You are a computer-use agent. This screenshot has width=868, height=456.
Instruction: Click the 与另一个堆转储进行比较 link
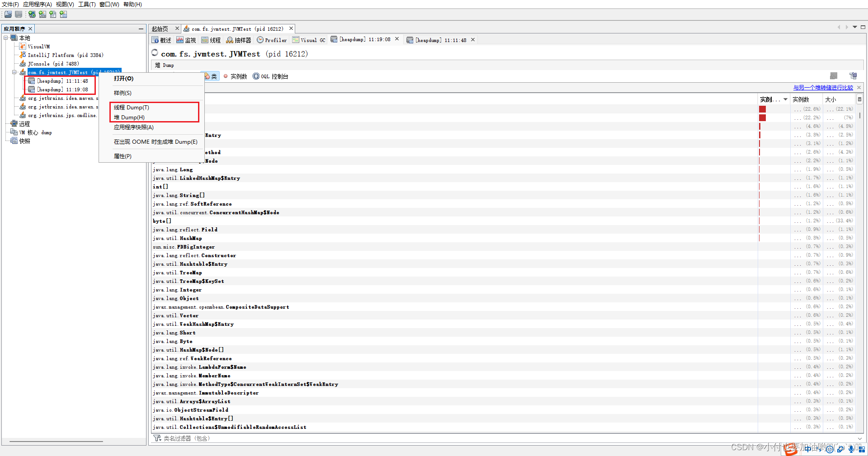click(823, 88)
